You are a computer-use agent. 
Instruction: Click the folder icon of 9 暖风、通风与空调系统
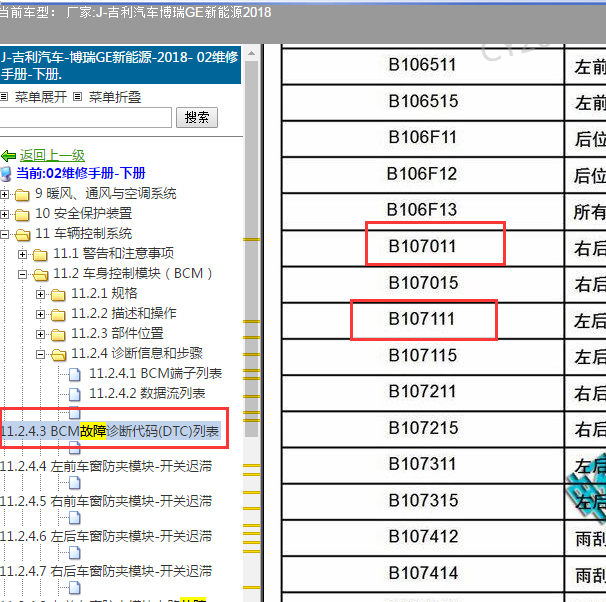[x=22, y=195]
